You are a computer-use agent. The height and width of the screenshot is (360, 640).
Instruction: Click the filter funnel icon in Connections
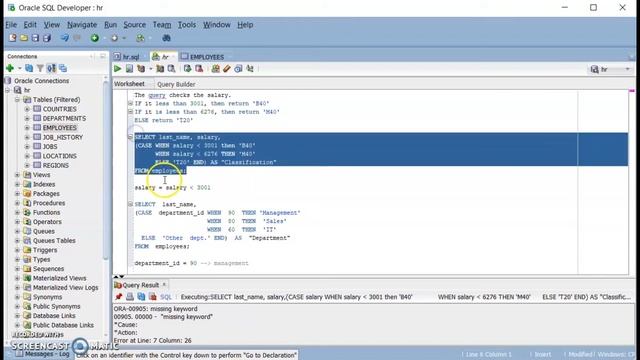click(x=40, y=68)
